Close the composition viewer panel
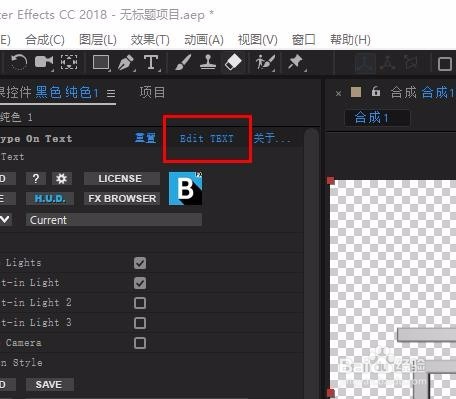Viewport: 456px width, 399px height. 338,93
